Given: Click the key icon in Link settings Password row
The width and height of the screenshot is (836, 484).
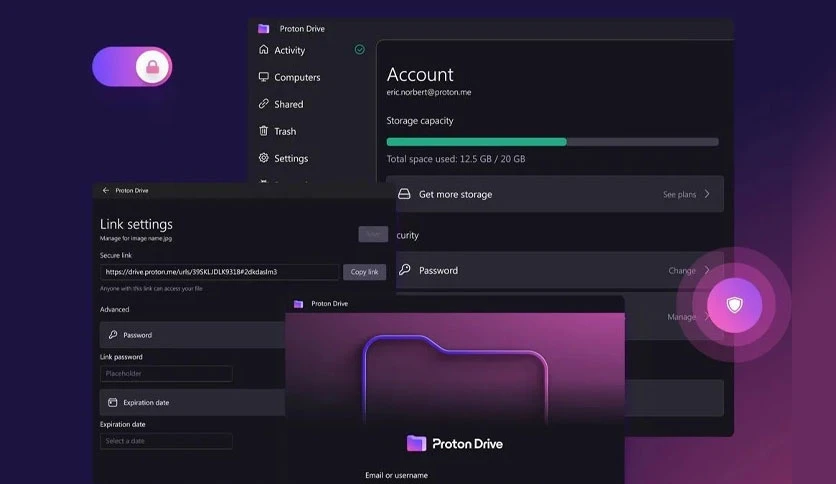Looking at the screenshot, I should pyautogui.click(x=112, y=335).
